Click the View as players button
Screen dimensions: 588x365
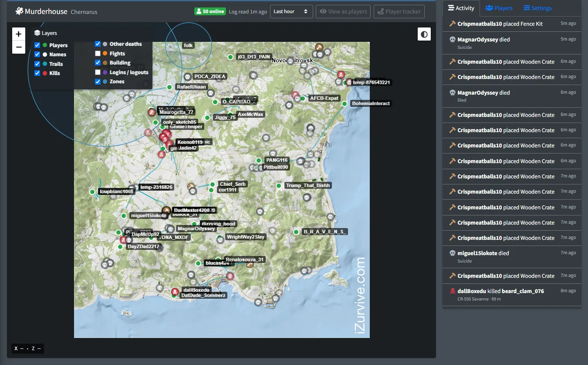click(343, 11)
